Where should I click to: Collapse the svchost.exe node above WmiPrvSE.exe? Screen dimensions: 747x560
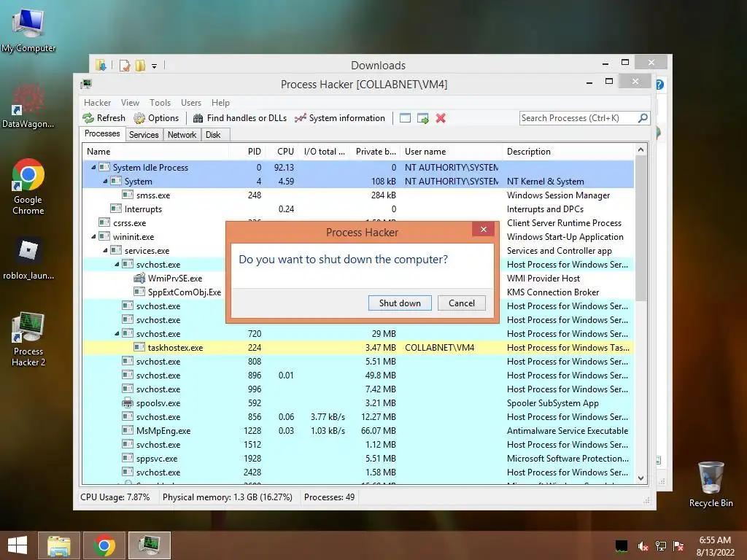coord(117,264)
